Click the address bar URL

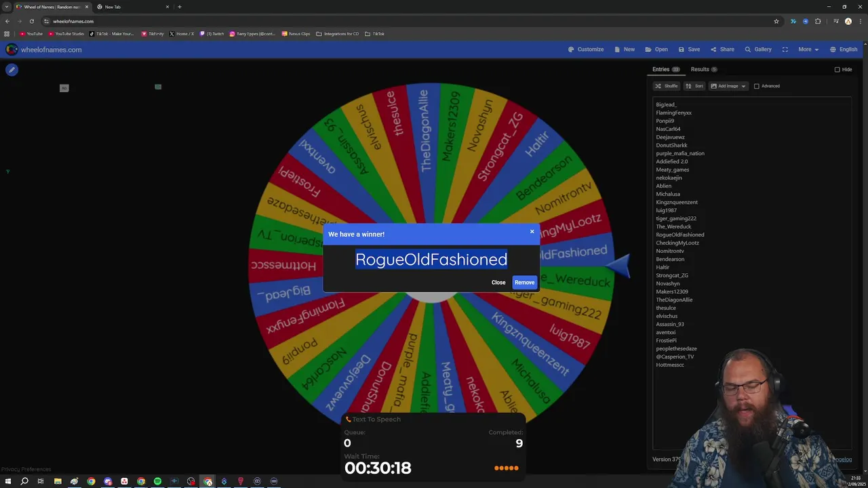tap(73, 21)
